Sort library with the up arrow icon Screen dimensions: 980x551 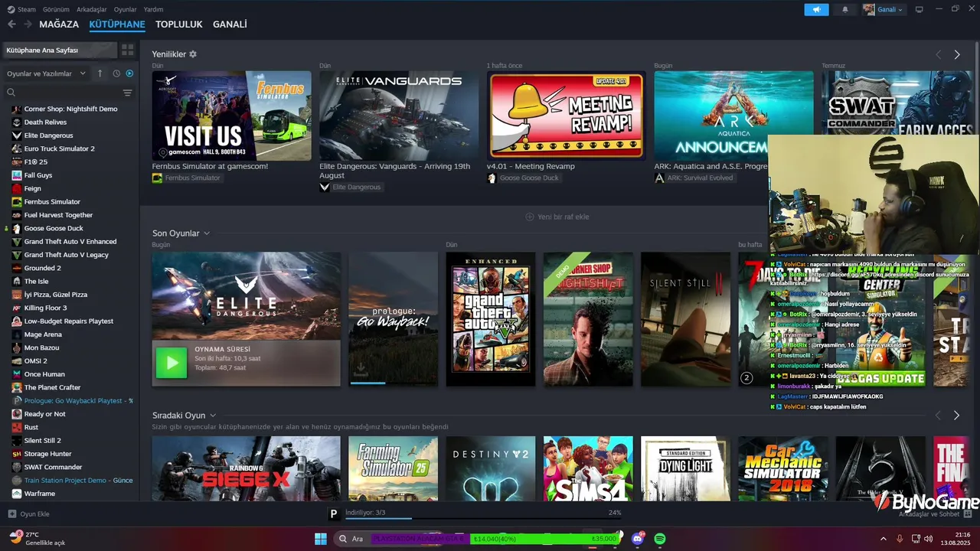pos(100,73)
